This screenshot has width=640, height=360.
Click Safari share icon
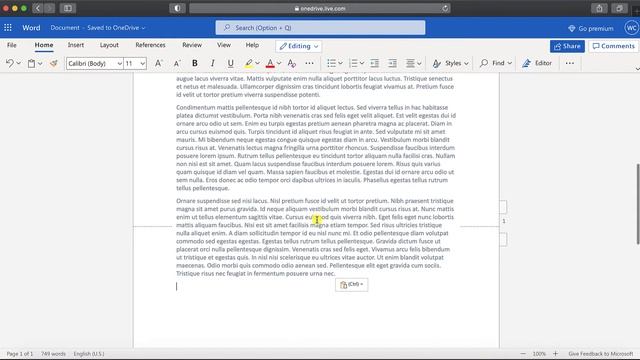(x=599, y=8)
